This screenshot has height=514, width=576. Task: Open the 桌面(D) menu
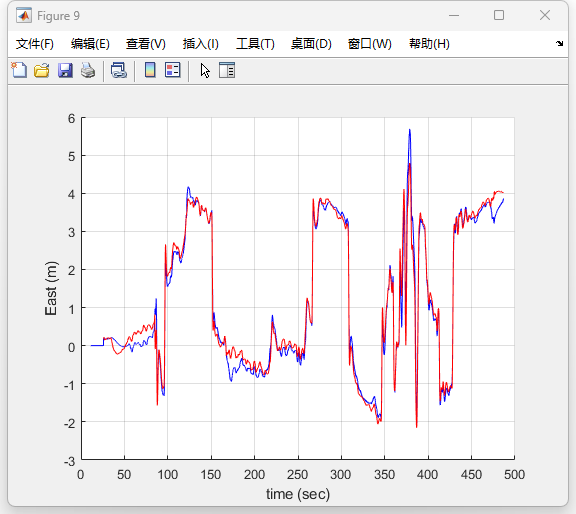(311, 44)
